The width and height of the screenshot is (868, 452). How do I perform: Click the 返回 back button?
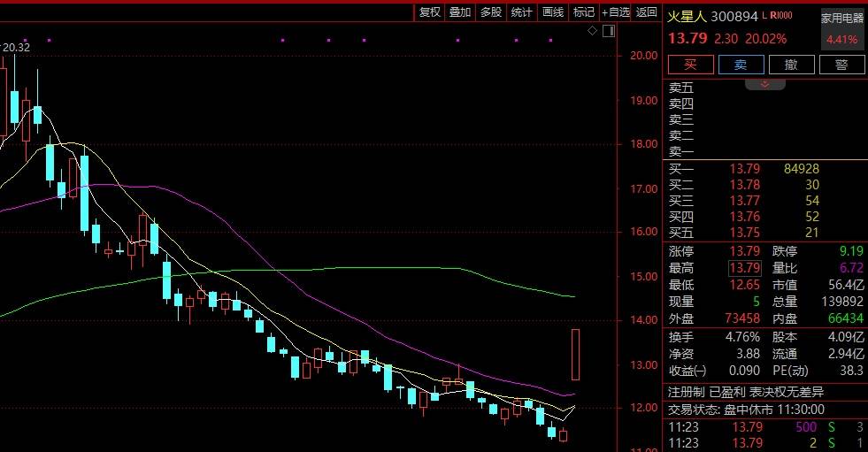647,12
